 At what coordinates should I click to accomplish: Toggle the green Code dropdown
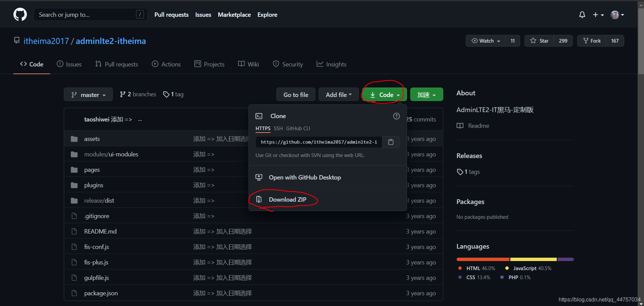click(x=385, y=95)
